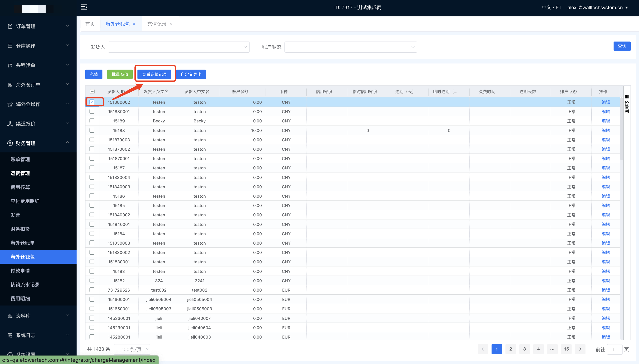The height and width of the screenshot is (364, 639).
Task: Click 编辑 for row 15188
Action: 606,130
